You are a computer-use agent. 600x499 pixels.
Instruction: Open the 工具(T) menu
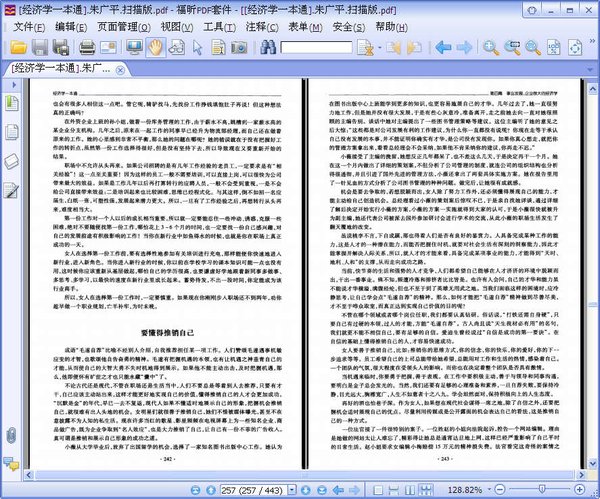(219, 27)
